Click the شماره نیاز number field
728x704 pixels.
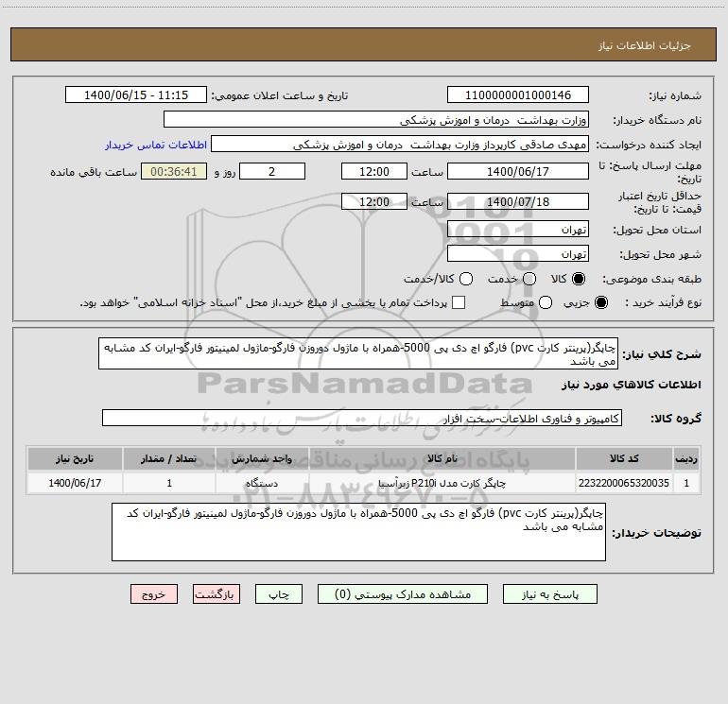tap(517, 95)
